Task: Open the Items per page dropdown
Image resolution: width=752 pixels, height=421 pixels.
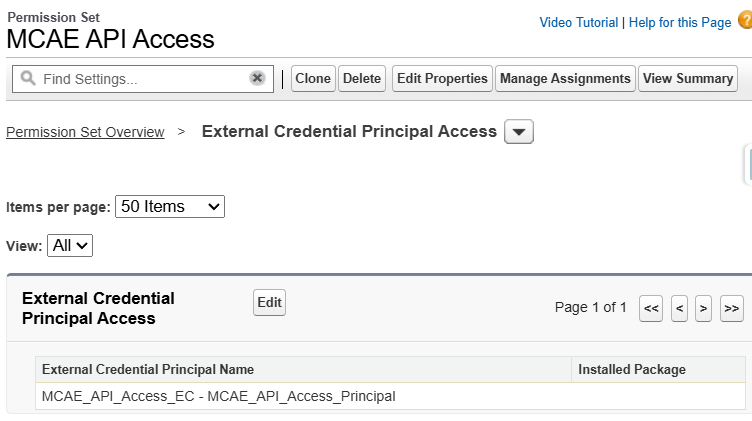Action: 170,206
